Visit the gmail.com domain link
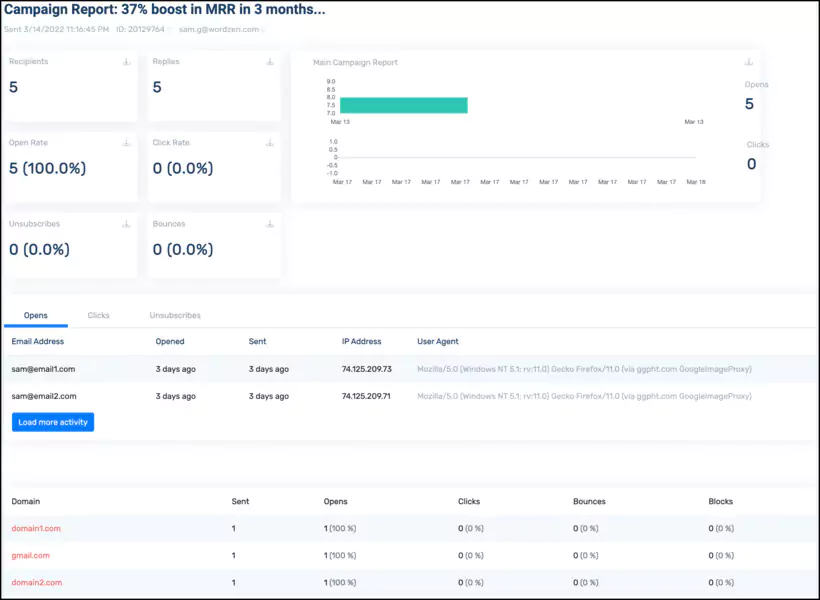 click(x=30, y=555)
